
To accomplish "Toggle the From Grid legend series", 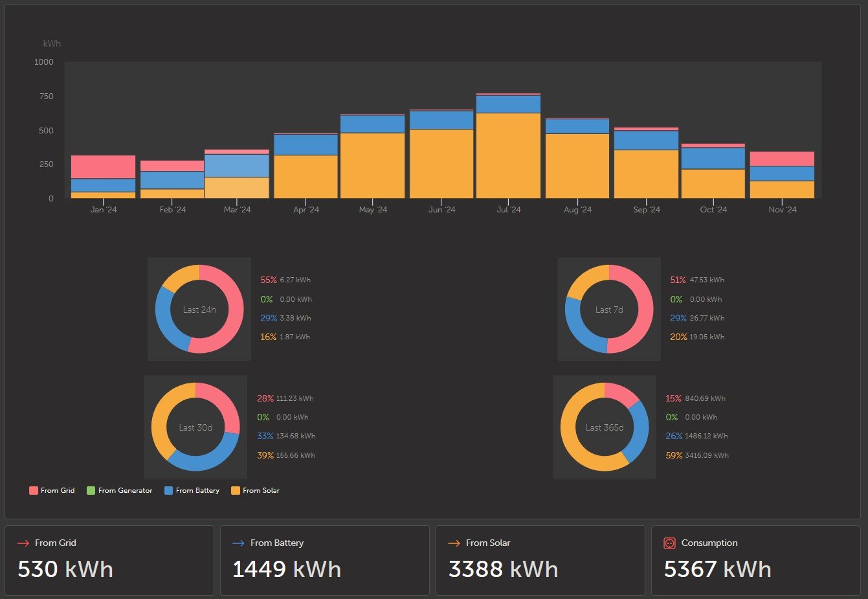I will click(52, 490).
